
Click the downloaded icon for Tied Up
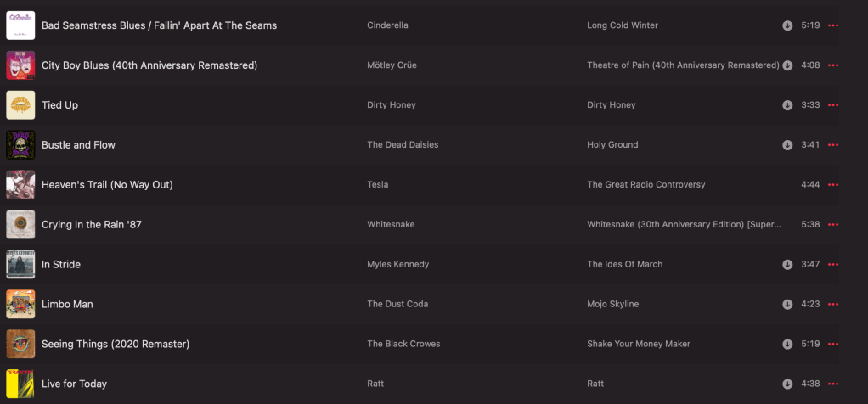pos(787,105)
